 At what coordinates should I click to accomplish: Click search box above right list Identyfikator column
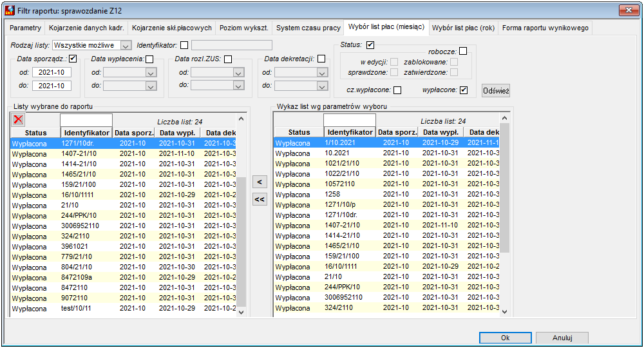pyautogui.click(x=350, y=120)
